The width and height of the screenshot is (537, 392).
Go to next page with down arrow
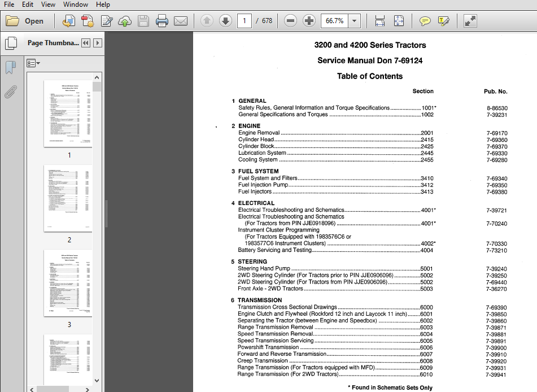tap(225, 21)
